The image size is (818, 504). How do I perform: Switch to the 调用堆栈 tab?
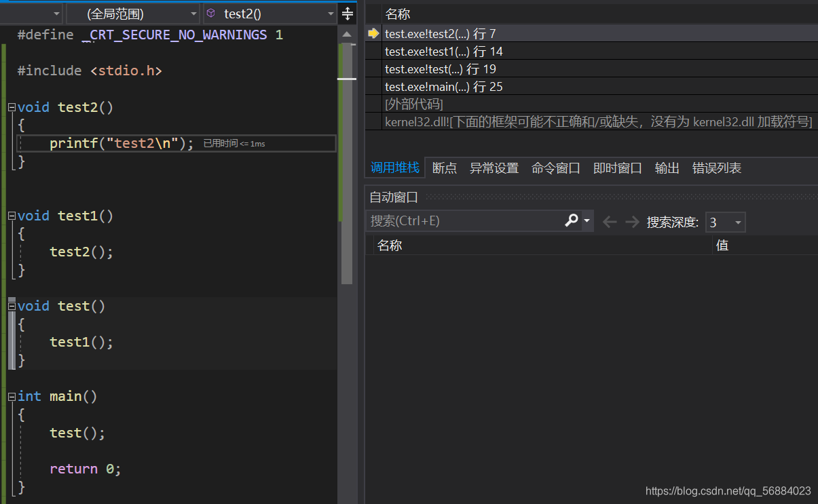click(x=395, y=168)
